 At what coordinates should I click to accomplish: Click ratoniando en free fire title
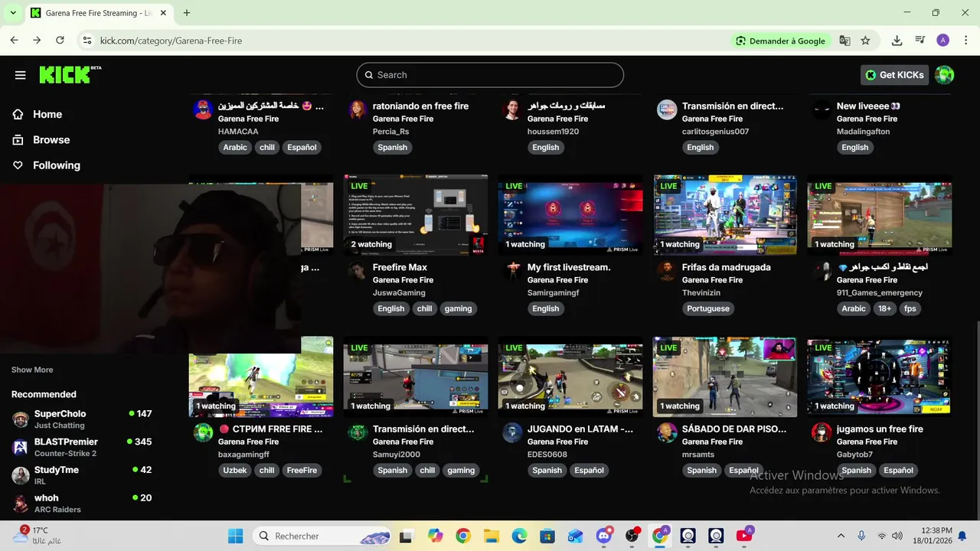pos(420,106)
